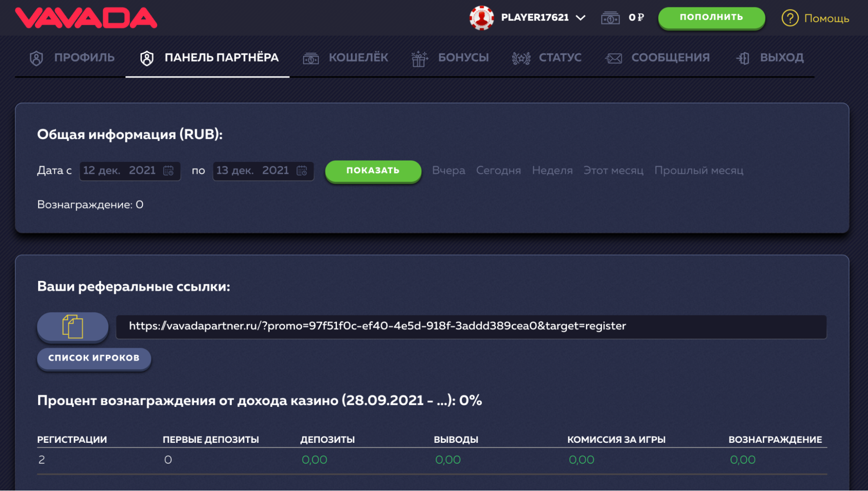Click the ВОЗНАГРАЖДЕНИЕ column value 0,00
This screenshot has width=868, height=491.
pos(743,460)
